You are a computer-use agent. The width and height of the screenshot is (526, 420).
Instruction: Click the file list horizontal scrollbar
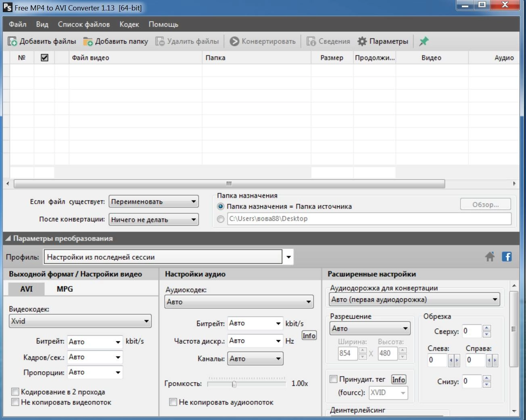(x=229, y=183)
